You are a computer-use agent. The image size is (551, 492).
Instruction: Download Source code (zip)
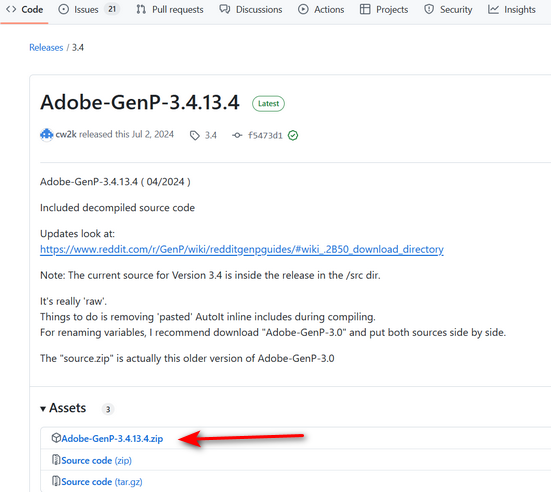pyautogui.click(x=97, y=460)
